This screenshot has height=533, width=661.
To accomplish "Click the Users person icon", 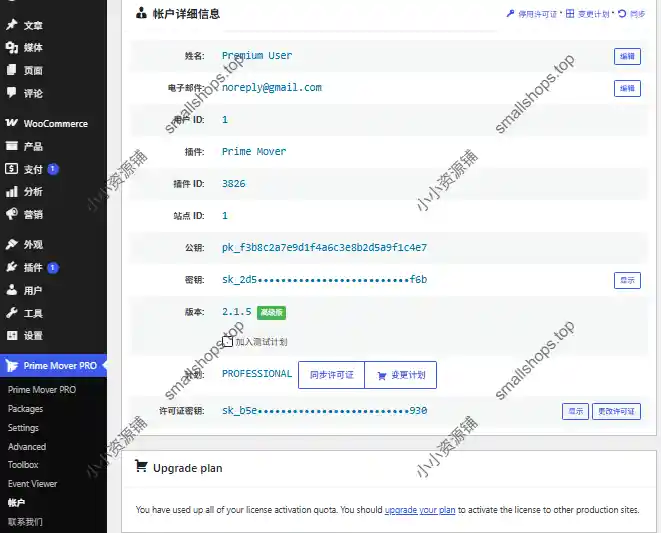I will click(11, 290).
